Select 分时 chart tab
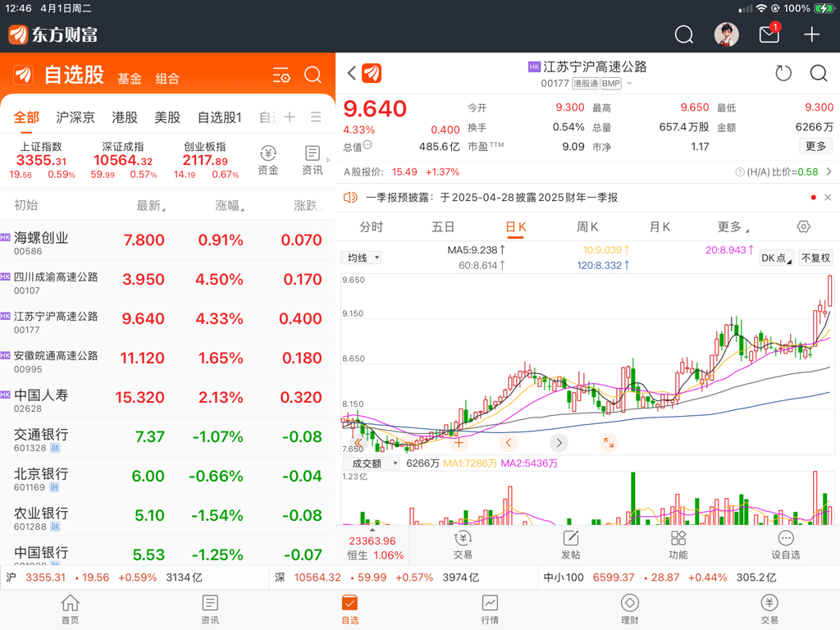Viewport: 840px width, 630px height. coord(372,227)
